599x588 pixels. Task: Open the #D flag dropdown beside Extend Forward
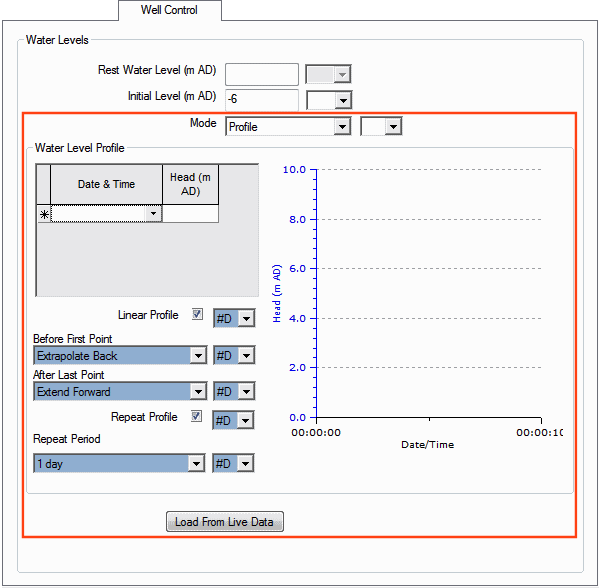234,392
